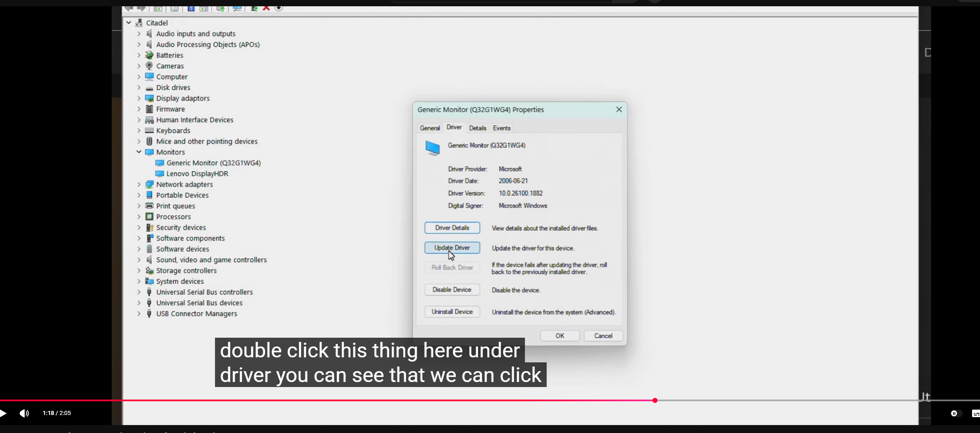Click the Uninstall Device button
Viewport: 980px width, 433px height.
pos(452,312)
